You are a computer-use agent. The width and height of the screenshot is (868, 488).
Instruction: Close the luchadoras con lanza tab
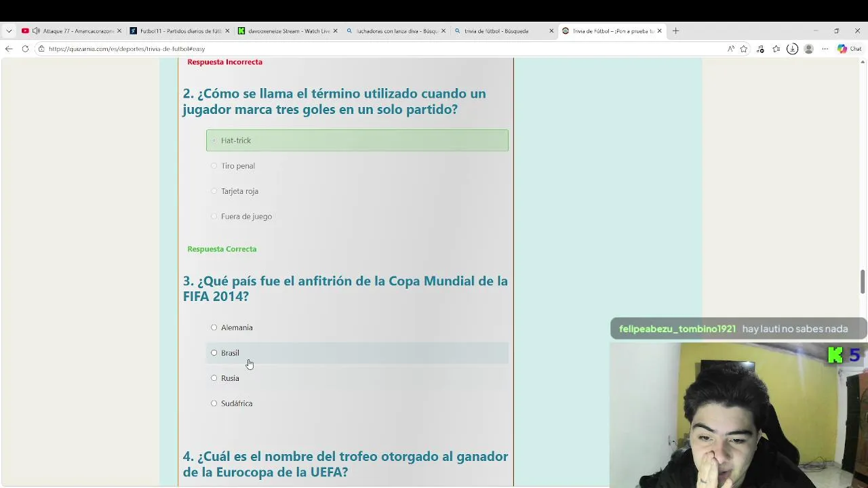pyautogui.click(x=443, y=30)
